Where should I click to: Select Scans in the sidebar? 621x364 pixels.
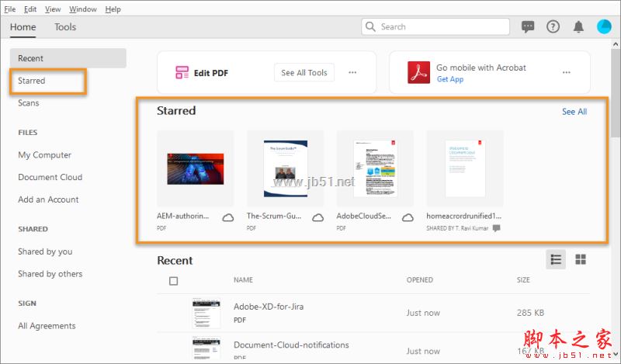[x=29, y=103]
